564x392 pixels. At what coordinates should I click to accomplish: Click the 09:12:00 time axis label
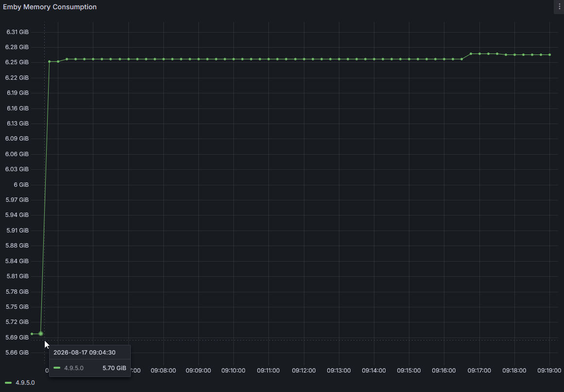point(304,371)
